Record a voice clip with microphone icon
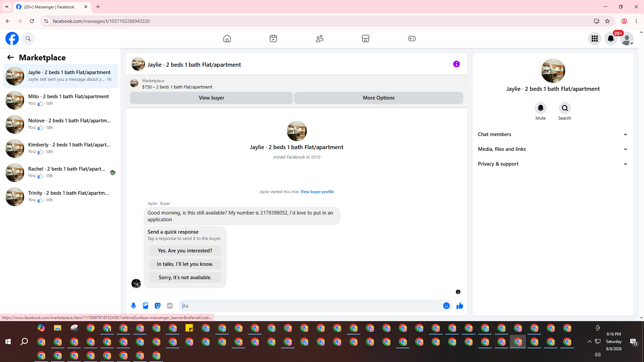Image resolution: width=644 pixels, height=362 pixels. pos(133,306)
